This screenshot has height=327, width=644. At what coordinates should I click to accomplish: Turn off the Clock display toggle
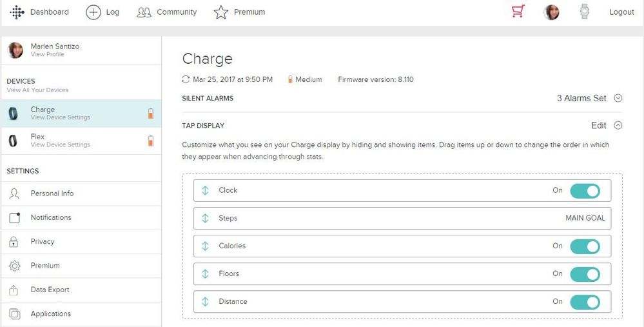coord(585,191)
